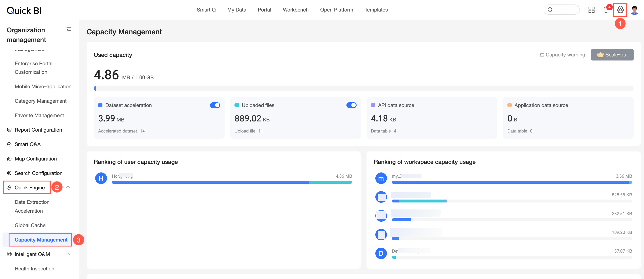Click the search magnifier icon
This screenshot has height=279, width=644.
pos(550,10)
